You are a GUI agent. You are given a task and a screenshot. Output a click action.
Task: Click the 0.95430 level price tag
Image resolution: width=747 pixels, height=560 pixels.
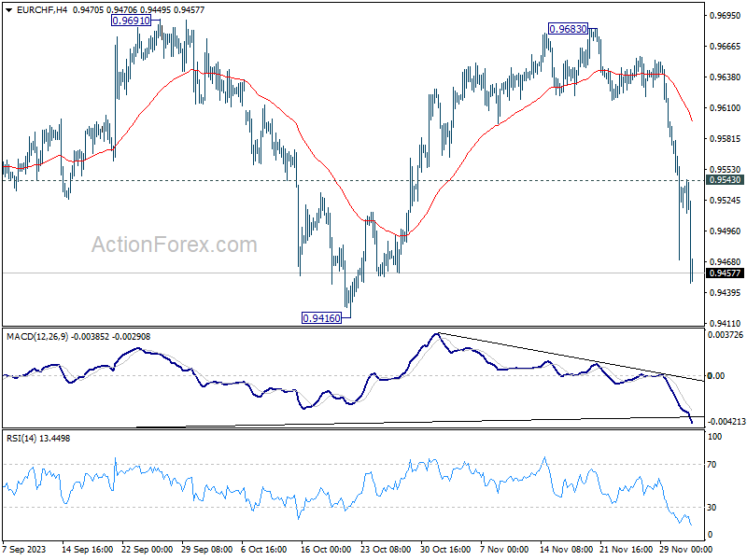[x=725, y=180]
